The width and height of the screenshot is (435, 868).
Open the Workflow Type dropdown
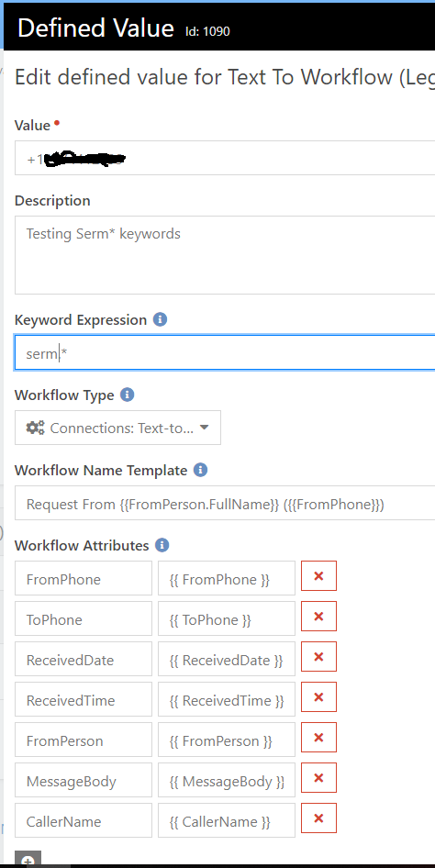click(117, 428)
